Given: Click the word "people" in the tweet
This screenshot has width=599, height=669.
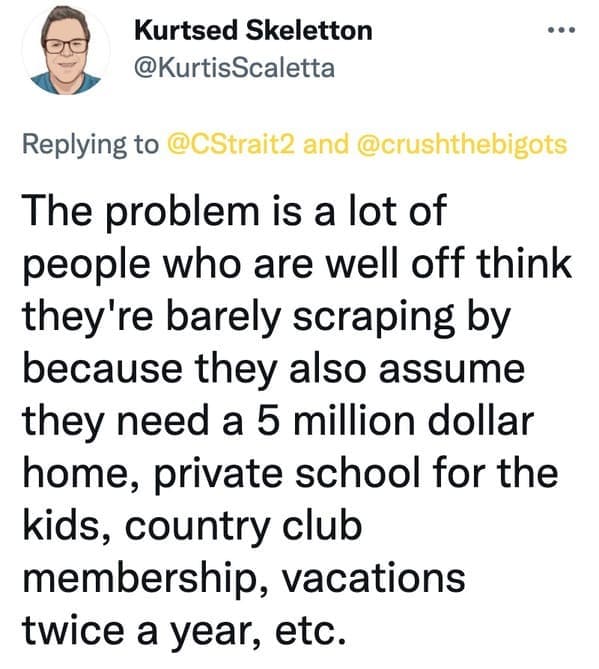Looking at the screenshot, I should click(86, 265).
